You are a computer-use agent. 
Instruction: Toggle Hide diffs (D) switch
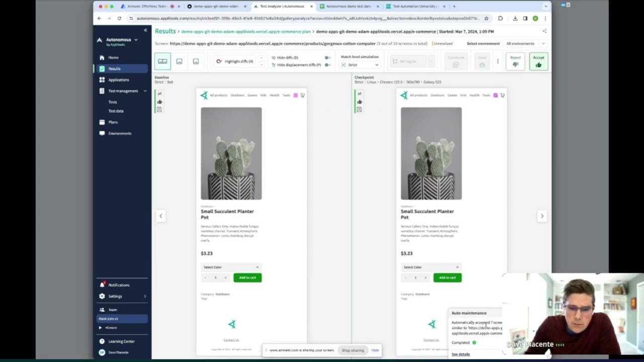328,58
